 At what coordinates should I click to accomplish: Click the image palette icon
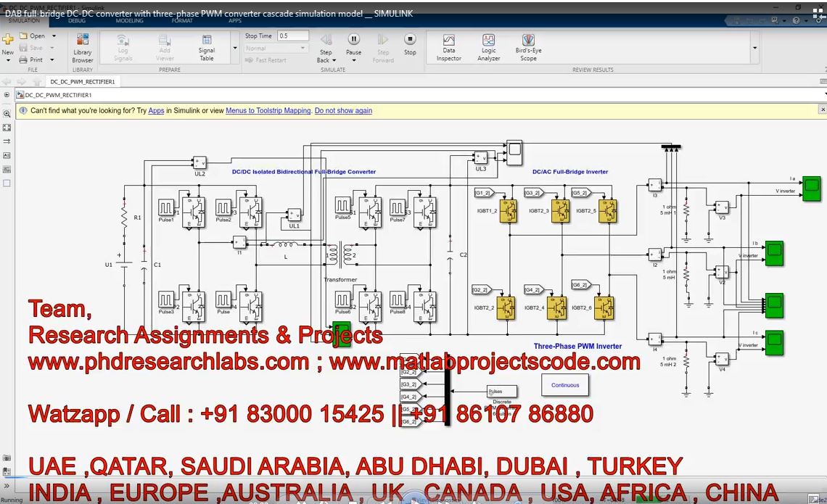7,169
